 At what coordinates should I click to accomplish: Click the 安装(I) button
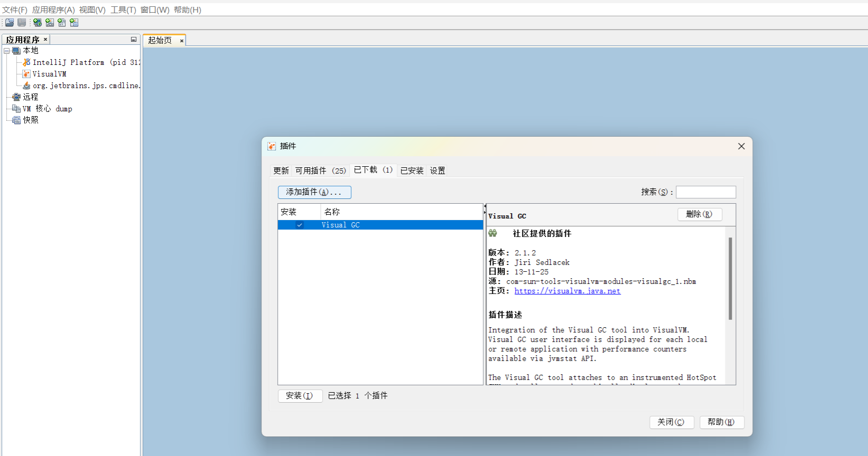[300, 396]
